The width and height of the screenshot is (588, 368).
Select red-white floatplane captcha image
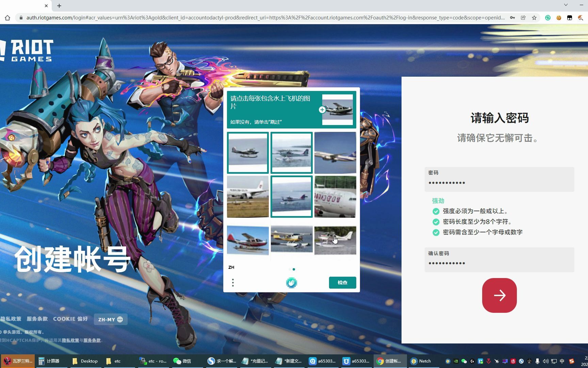pyautogui.click(x=248, y=240)
